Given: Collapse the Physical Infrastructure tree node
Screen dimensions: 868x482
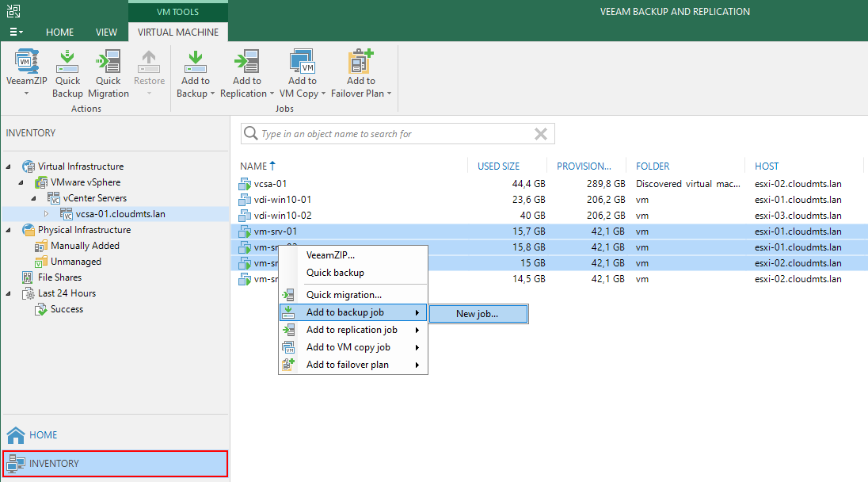Looking at the screenshot, I should 9,230.
